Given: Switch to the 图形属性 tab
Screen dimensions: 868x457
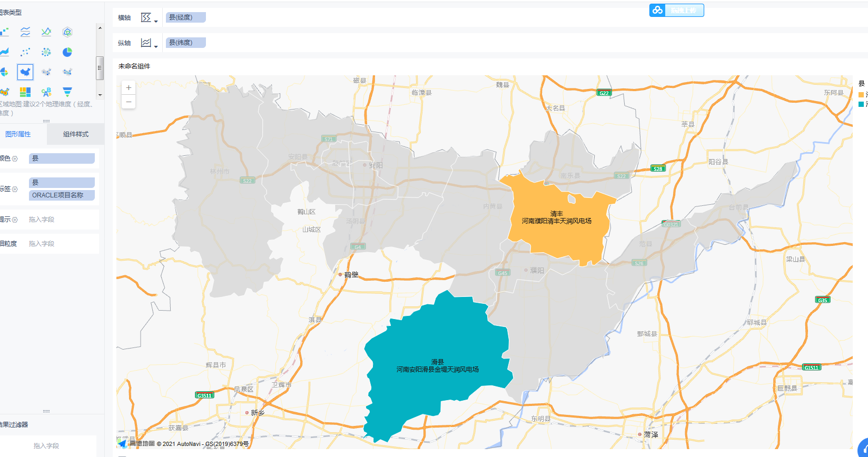Looking at the screenshot, I should 18,134.
